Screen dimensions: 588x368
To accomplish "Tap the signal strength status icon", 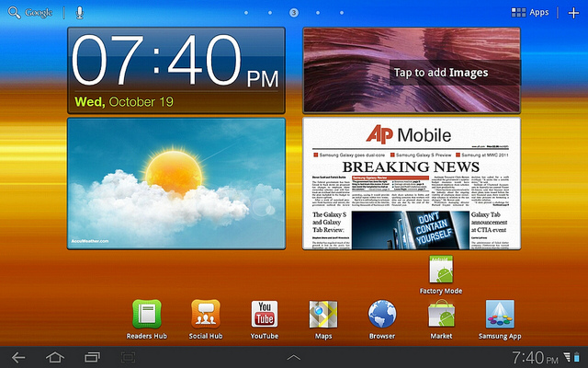I will (x=567, y=357).
